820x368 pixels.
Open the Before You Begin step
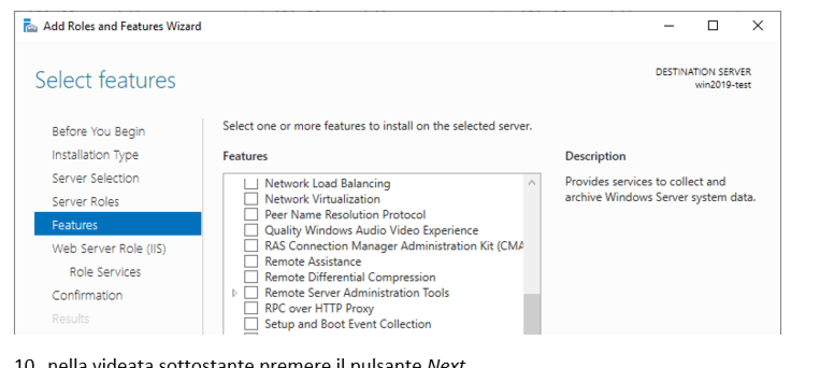pos(98,132)
